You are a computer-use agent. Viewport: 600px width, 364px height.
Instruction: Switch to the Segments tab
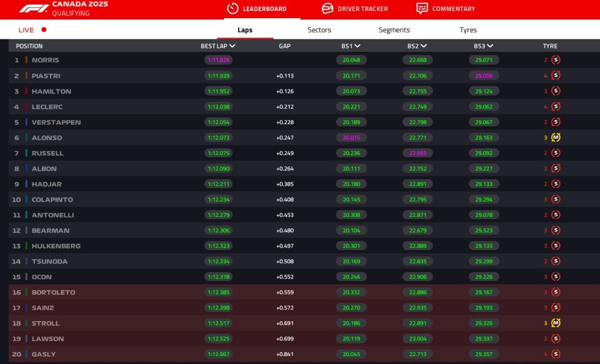pos(394,30)
